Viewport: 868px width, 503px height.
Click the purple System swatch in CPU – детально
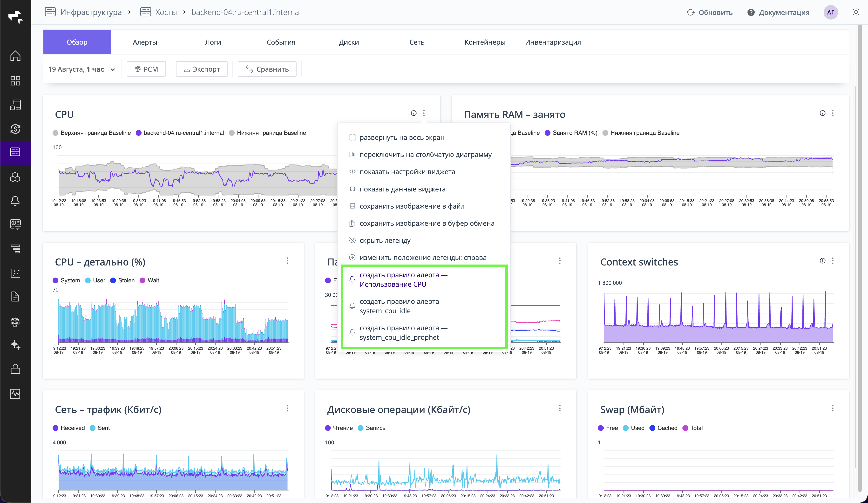click(x=55, y=280)
